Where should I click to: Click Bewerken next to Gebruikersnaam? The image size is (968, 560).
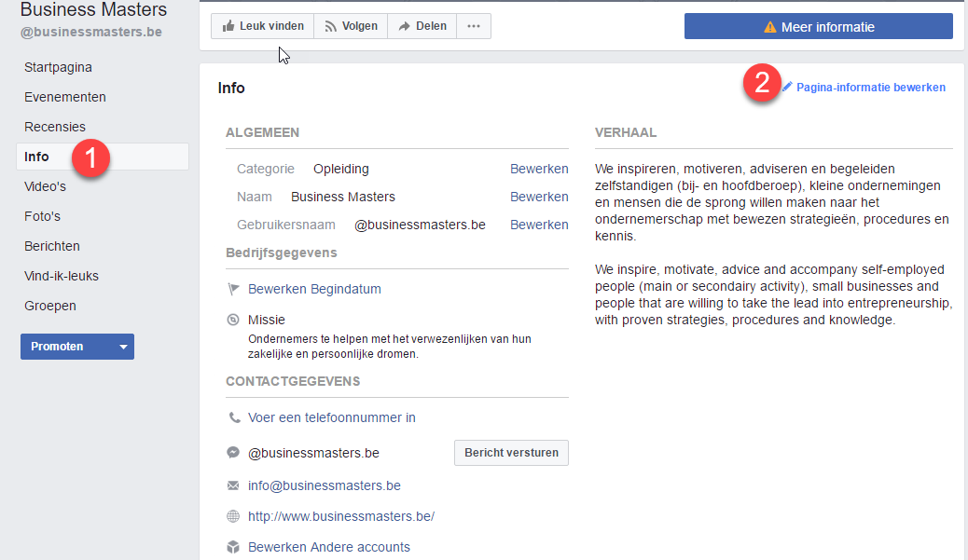click(539, 225)
